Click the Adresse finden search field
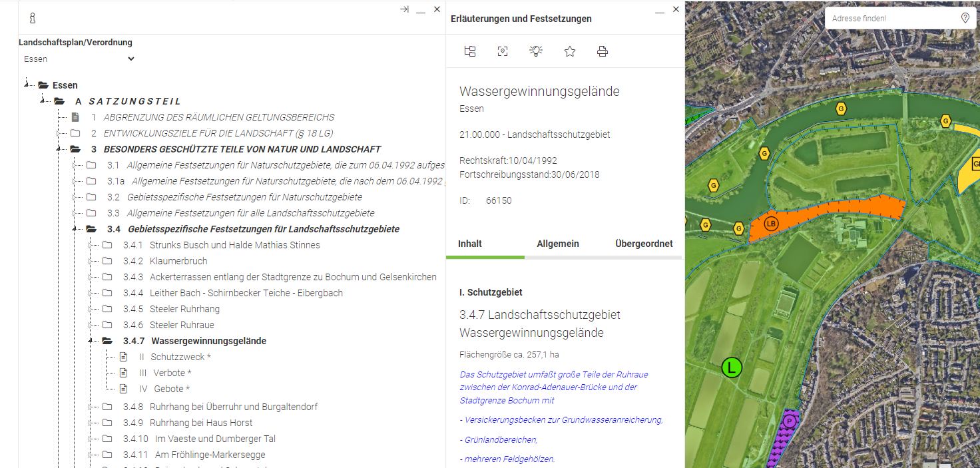The width and height of the screenshot is (980, 468). coord(889,18)
